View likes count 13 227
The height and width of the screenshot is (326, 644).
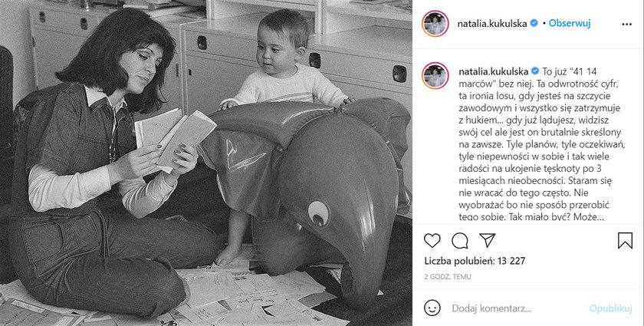click(475, 261)
